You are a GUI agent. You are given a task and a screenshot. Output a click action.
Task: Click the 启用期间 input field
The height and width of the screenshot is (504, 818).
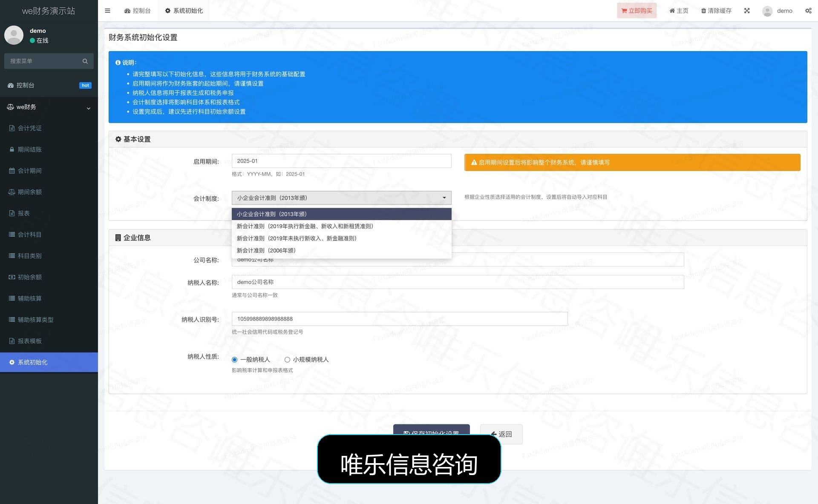pos(341,161)
